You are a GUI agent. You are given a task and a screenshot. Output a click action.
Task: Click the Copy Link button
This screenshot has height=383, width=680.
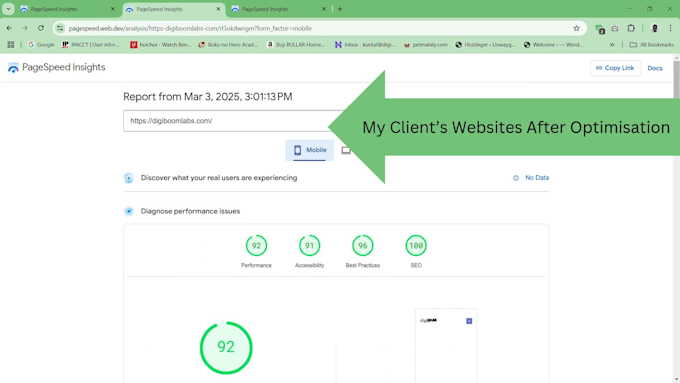click(x=615, y=68)
